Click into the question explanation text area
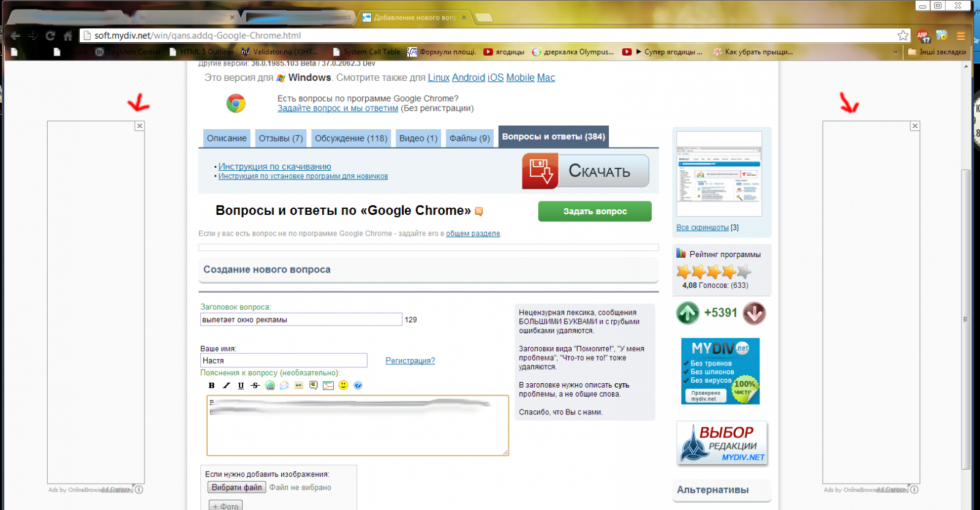 pos(358,426)
